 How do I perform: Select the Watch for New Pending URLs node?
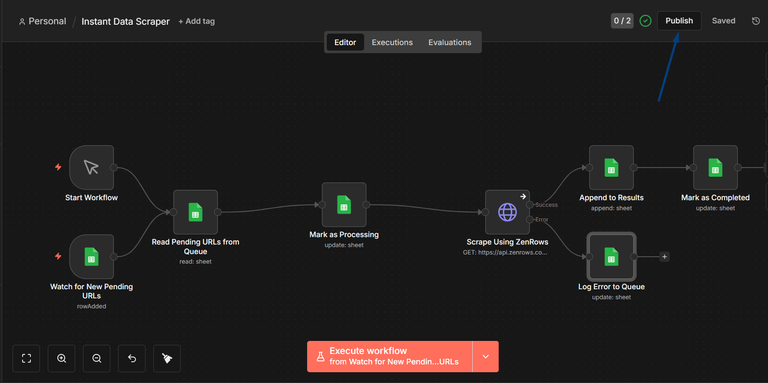pos(92,257)
